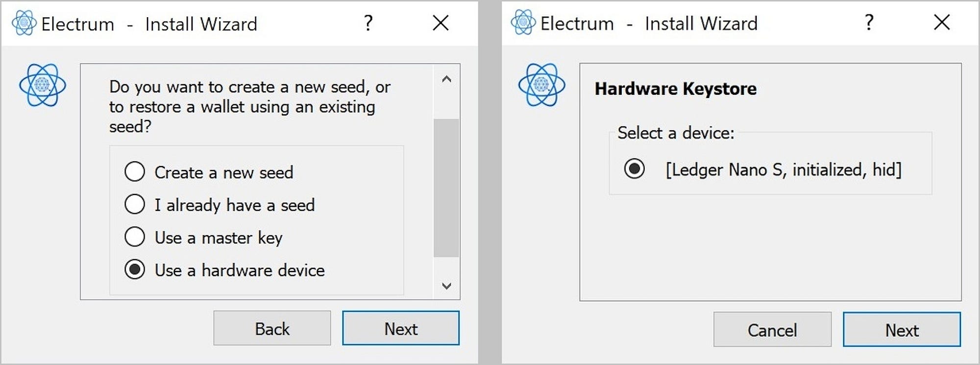Select Use a hardware device option

225,269
